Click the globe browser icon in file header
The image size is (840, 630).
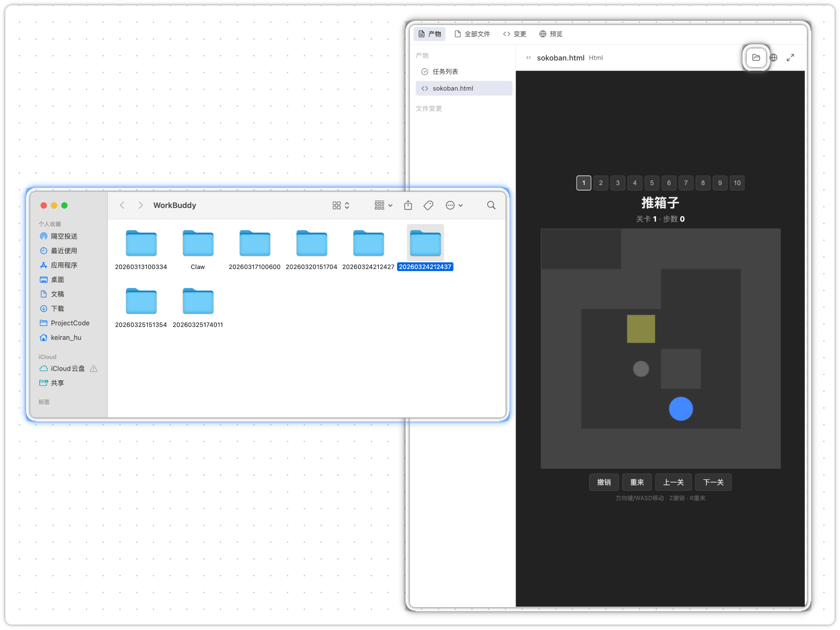pos(774,58)
